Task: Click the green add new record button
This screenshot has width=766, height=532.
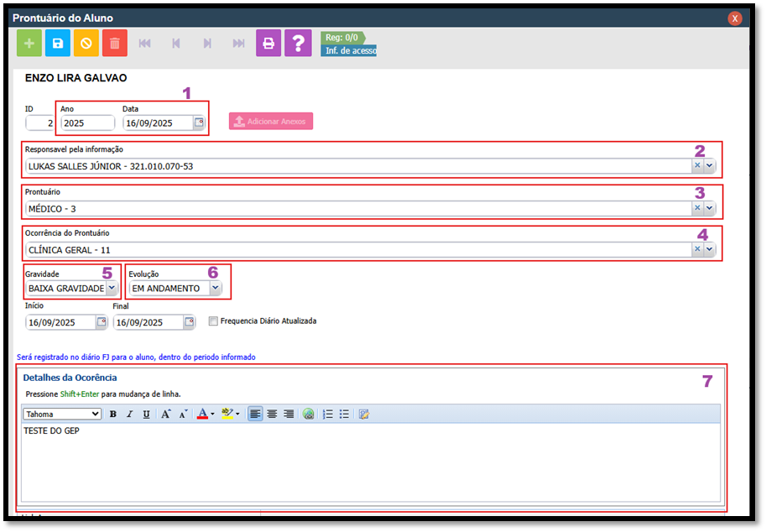Action: [x=29, y=43]
